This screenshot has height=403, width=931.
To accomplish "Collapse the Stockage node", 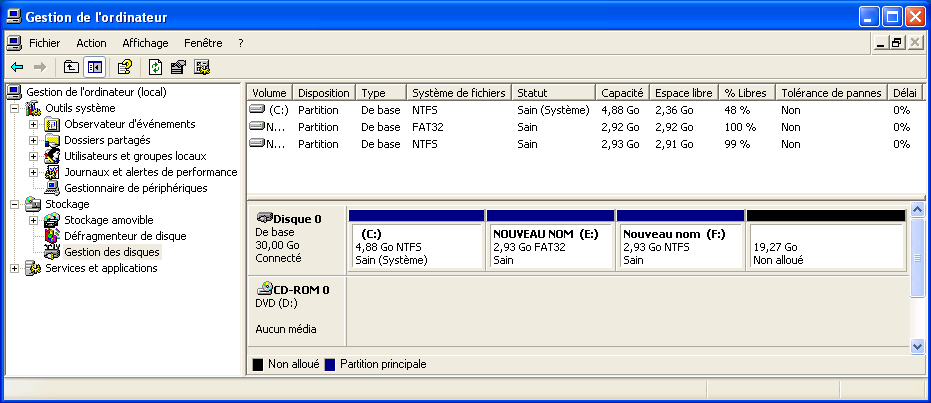I will point(14,205).
